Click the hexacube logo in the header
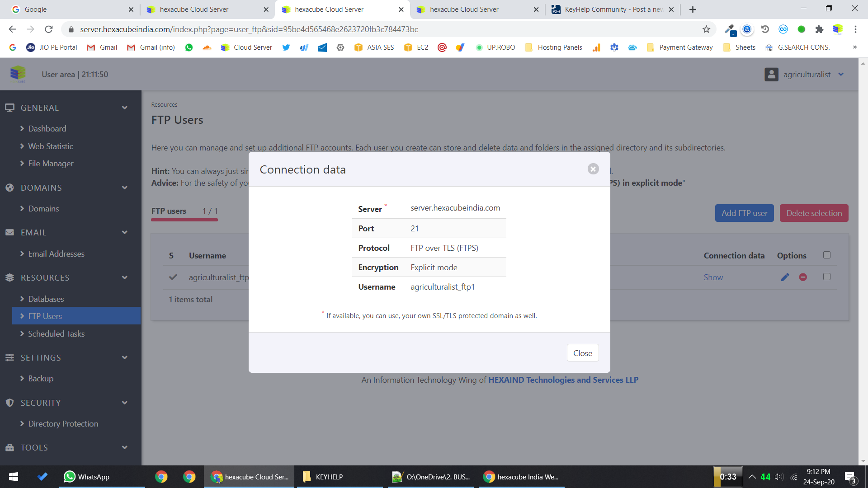Image resolution: width=868 pixels, height=488 pixels. coord(18,74)
